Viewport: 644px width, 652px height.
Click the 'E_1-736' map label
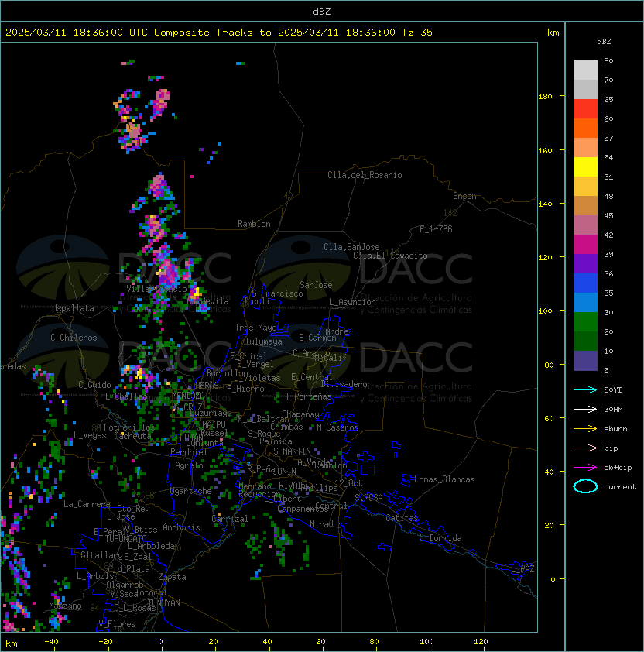[436, 229]
